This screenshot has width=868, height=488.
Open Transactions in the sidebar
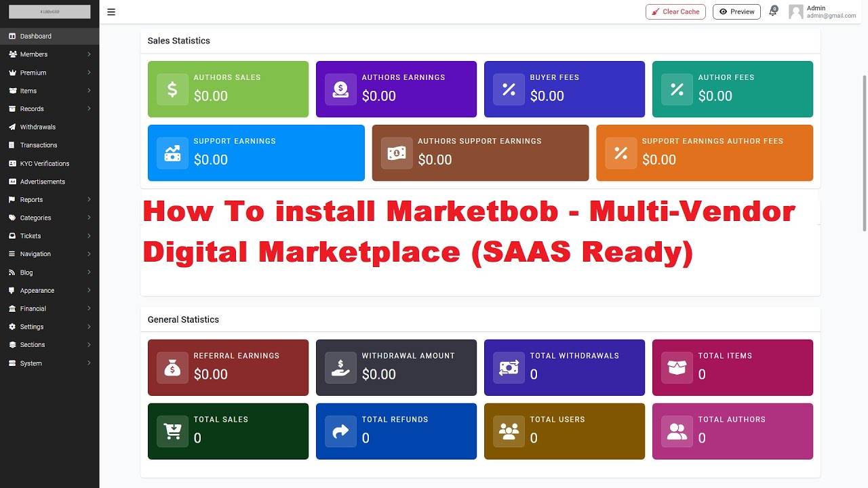click(50, 145)
